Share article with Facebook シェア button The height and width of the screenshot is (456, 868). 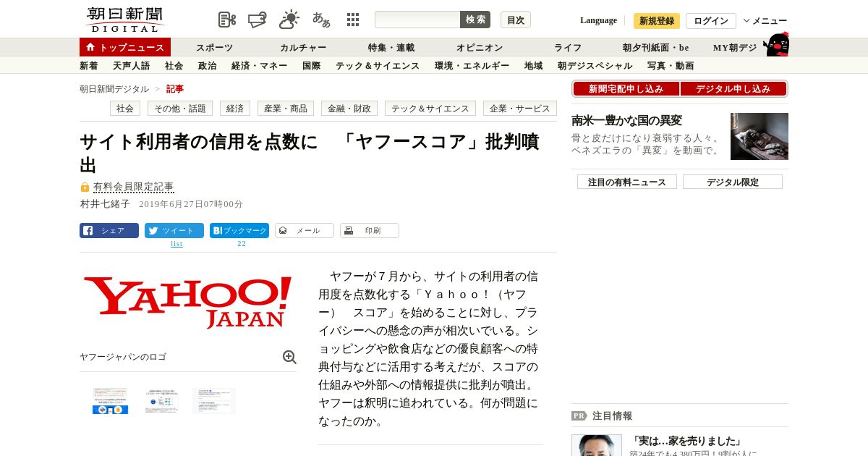(x=109, y=231)
